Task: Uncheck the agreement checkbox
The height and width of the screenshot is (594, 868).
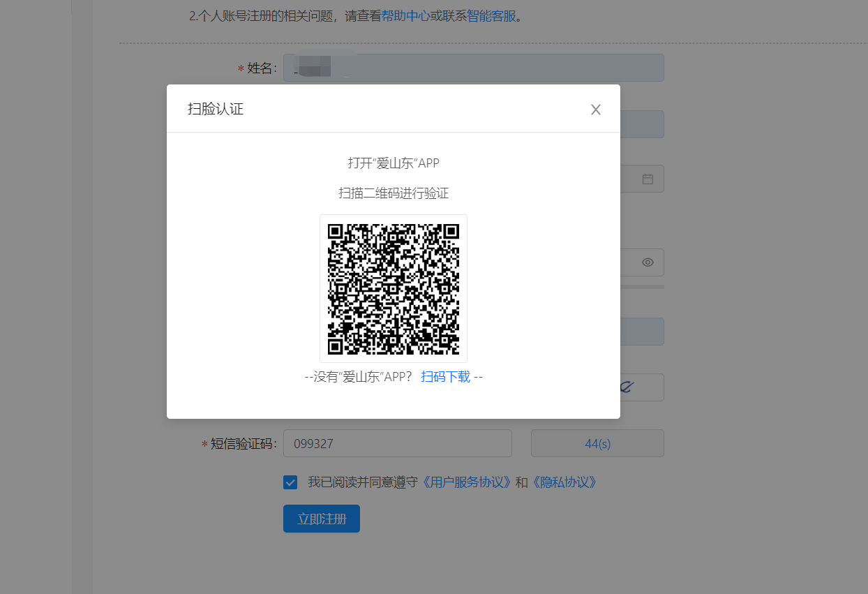Action: (x=290, y=482)
